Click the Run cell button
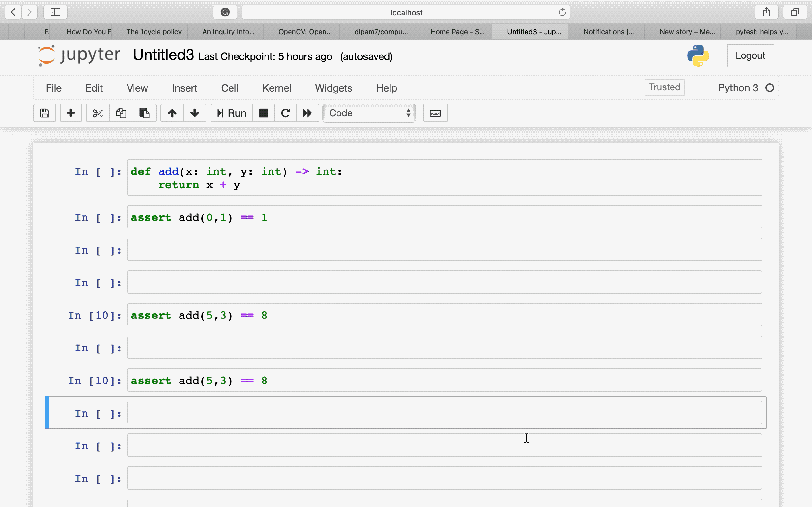Viewport: 812px width, 507px height. point(231,113)
